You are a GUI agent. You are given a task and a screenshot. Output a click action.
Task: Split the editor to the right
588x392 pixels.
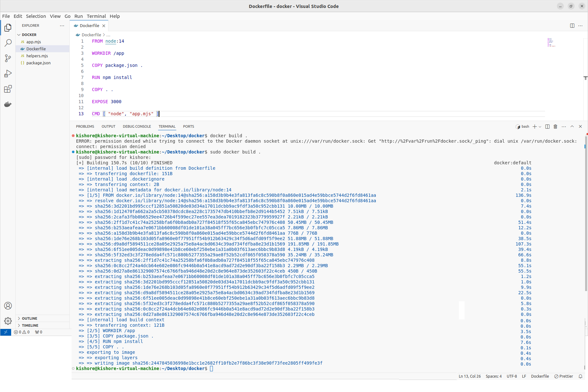click(572, 25)
